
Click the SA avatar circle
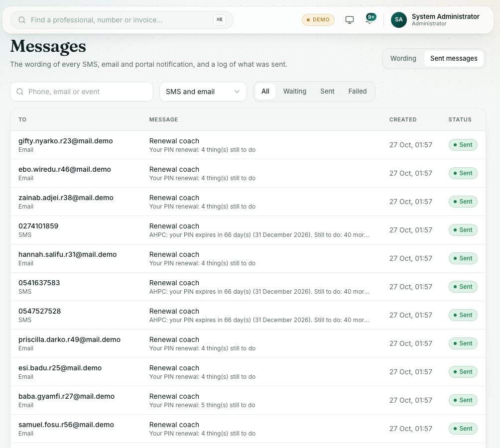(398, 20)
